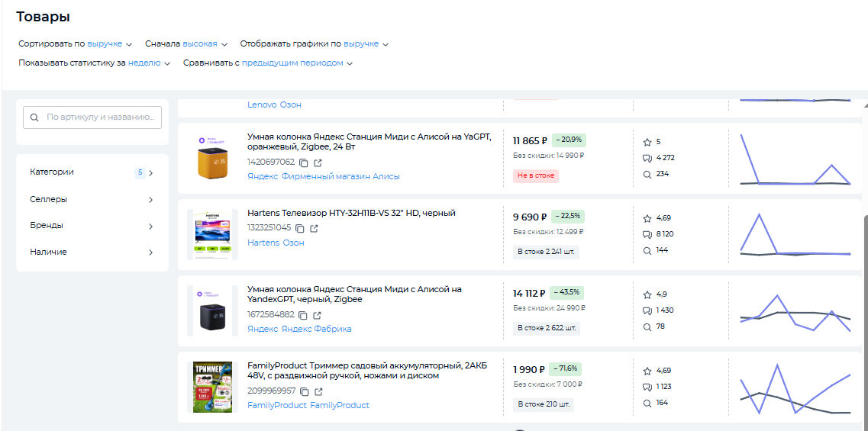The image size is (868, 431).
Task: Open the compare with previous period dropdown
Action: tap(296, 63)
